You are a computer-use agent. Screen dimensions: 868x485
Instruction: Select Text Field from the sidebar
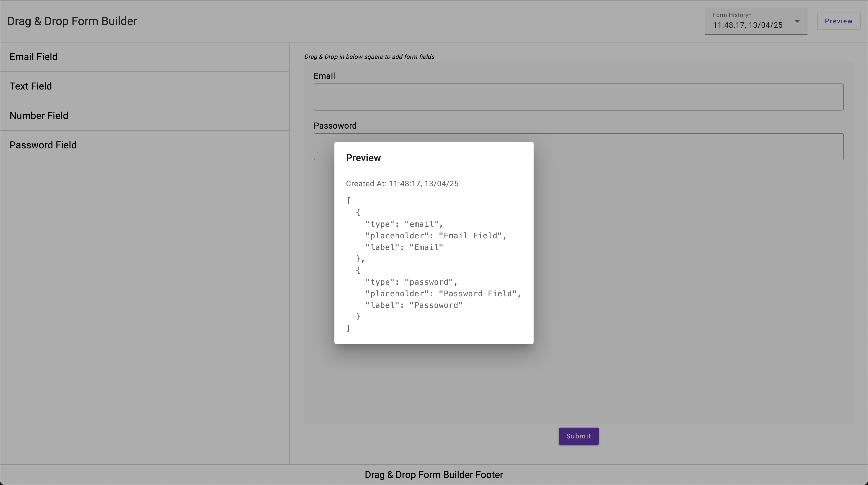[31, 86]
